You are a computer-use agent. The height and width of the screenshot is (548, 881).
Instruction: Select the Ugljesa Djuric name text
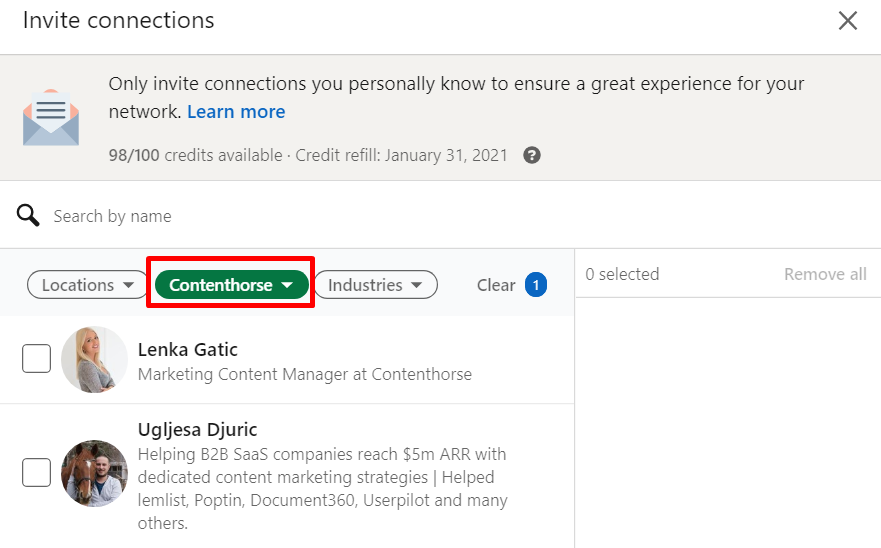click(197, 430)
